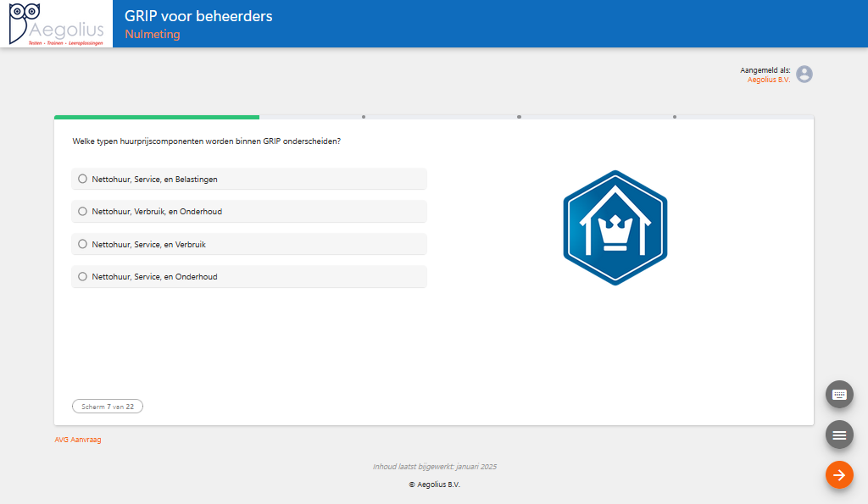The width and height of the screenshot is (868, 504).
Task: Pick 'Nettohuur, Service, en Verbruik' option
Action: point(83,244)
